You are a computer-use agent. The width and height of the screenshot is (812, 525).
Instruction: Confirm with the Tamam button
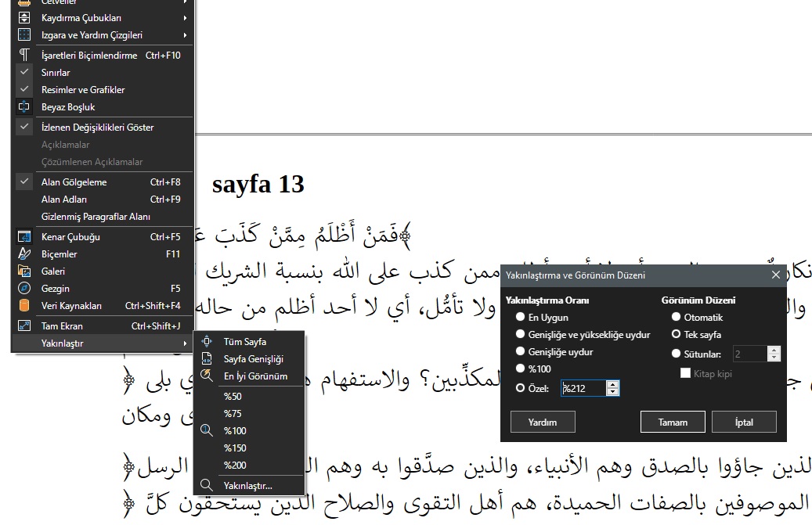click(x=673, y=422)
